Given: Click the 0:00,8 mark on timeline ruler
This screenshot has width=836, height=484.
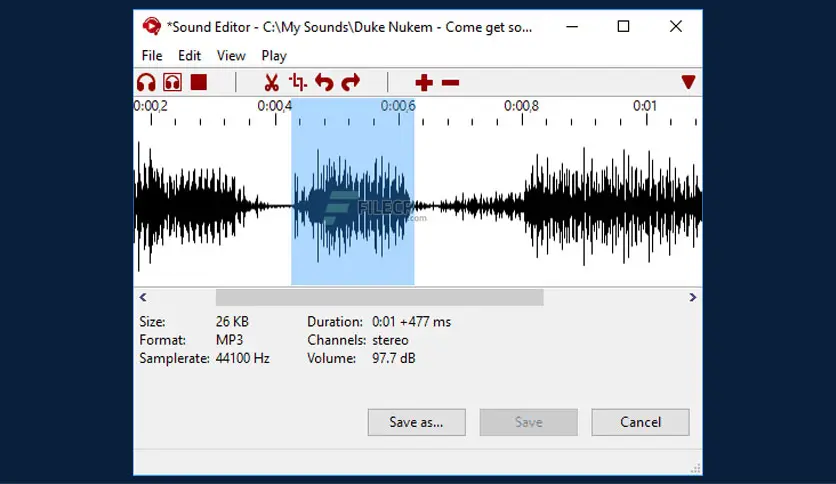Looking at the screenshot, I should coord(521,108).
